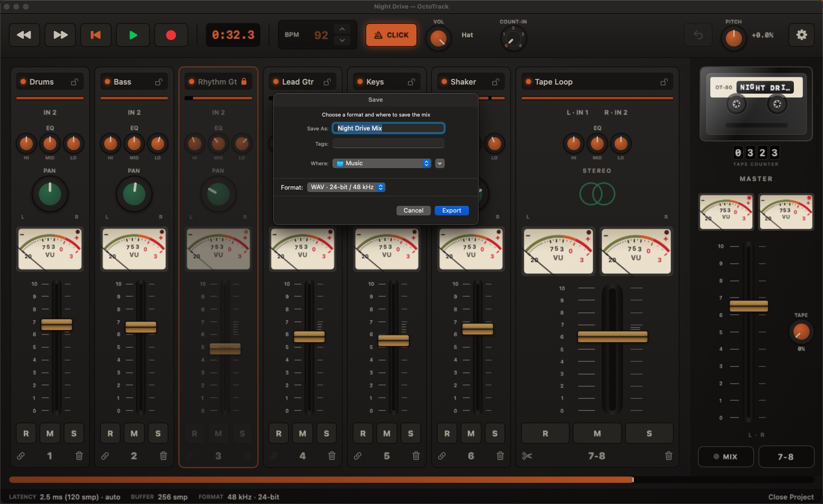Delete Shaker track with its trash icon

(500, 456)
